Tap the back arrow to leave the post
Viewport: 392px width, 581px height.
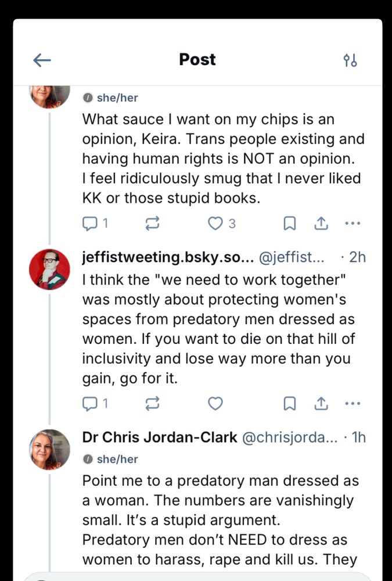coord(42,60)
